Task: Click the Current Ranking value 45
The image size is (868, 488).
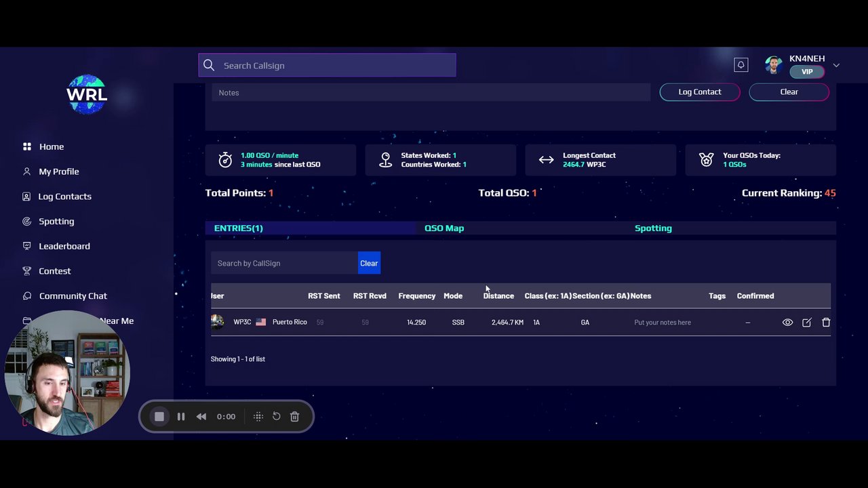Action: point(830,193)
